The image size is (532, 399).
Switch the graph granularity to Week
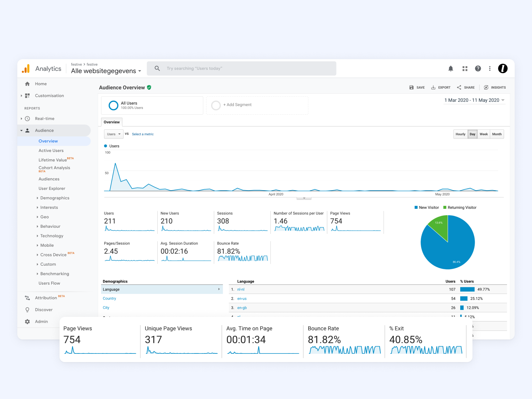[x=484, y=134]
